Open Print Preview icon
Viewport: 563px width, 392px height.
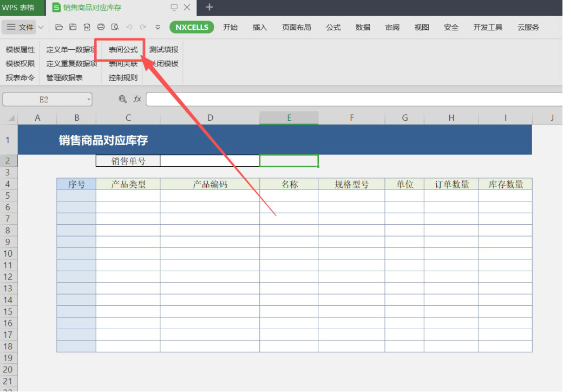pyautogui.click(x=115, y=27)
